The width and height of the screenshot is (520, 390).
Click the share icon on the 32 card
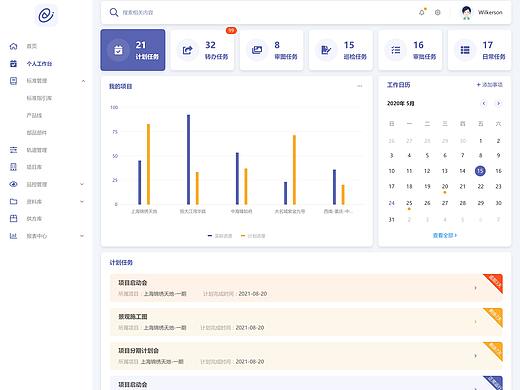click(187, 50)
